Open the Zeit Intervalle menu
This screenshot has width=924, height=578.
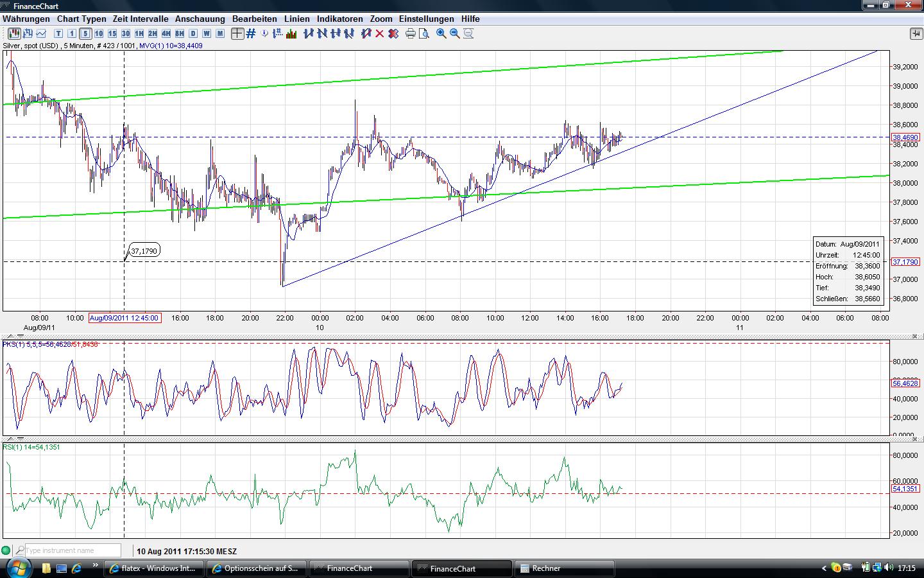click(141, 19)
